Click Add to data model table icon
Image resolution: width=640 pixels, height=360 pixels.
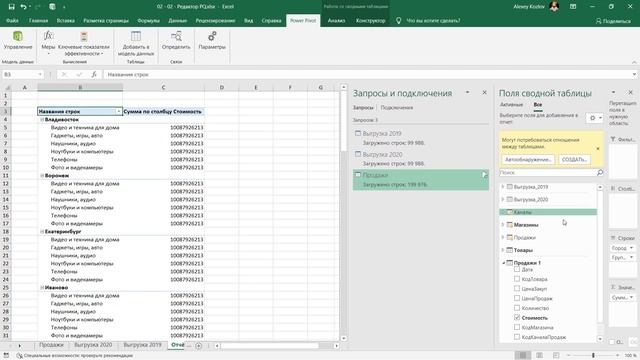pos(136,36)
